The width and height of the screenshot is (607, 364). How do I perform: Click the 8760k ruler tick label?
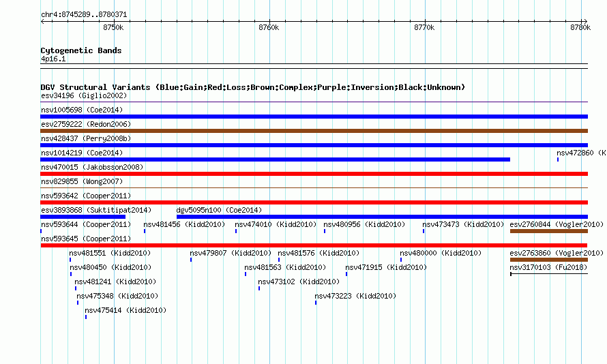click(x=269, y=27)
